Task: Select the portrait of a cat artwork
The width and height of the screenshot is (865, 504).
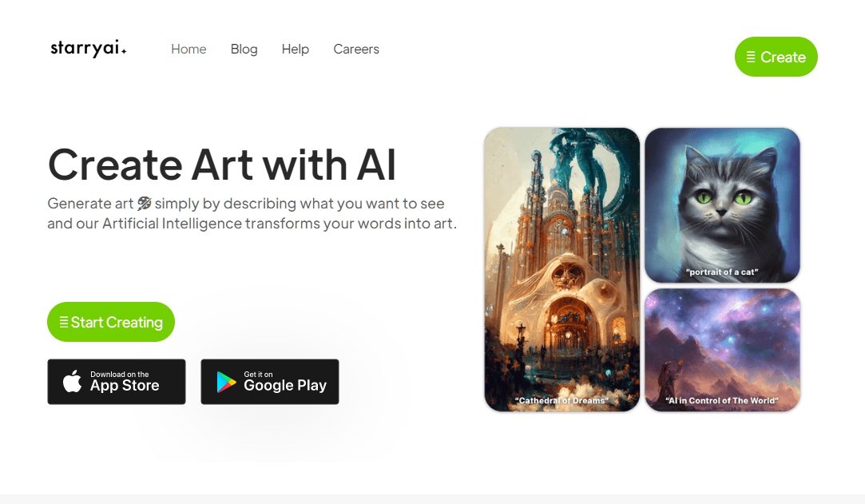Action: click(722, 205)
